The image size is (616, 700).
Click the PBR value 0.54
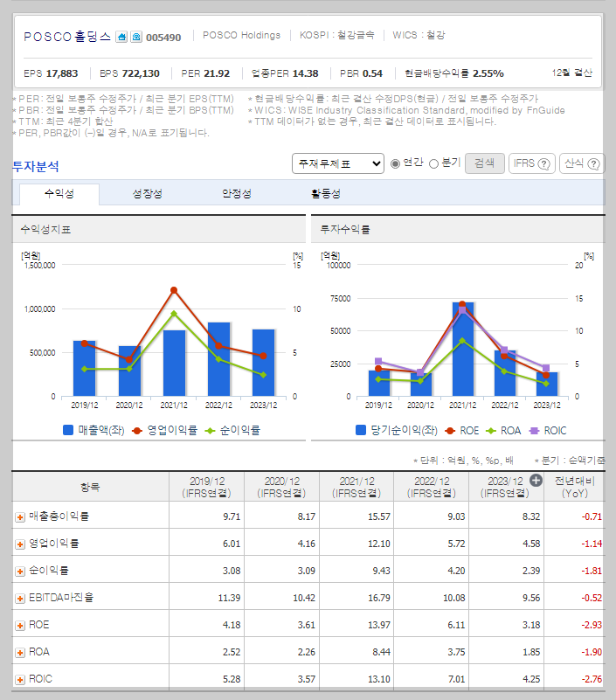pyautogui.click(x=372, y=73)
